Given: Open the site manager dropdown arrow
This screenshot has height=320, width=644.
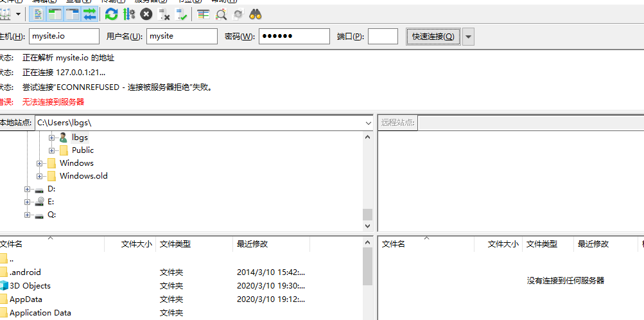Looking at the screenshot, I should click(x=19, y=15).
